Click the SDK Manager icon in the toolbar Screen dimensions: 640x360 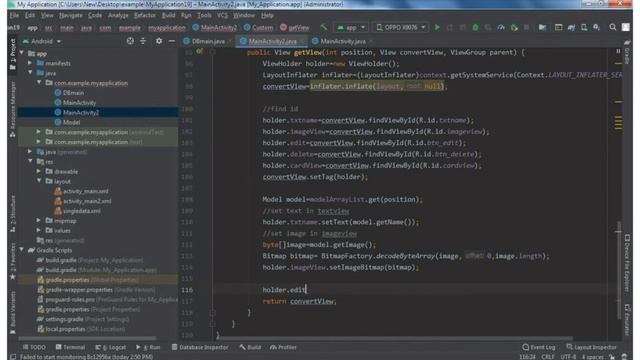pos(597,27)
